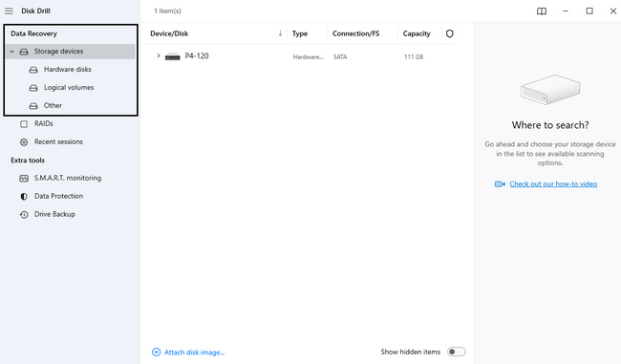Click the Extra tools section heading
This screenshot has height=364, width=621.
(28, 161)
